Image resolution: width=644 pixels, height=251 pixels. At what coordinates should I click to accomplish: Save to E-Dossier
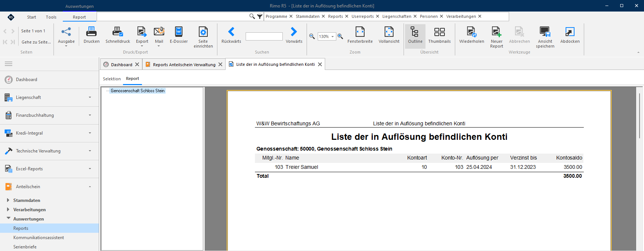(179, 36)
